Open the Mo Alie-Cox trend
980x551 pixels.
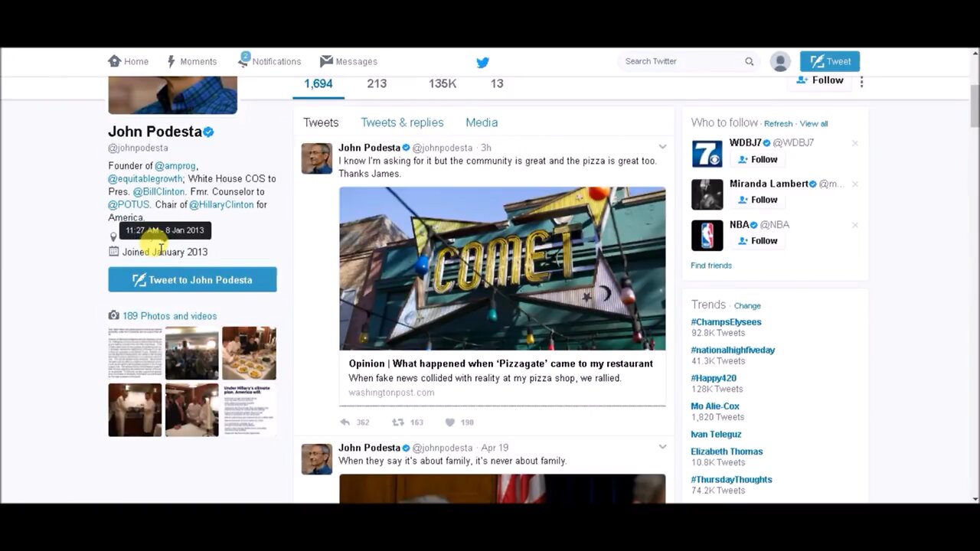click(x=715, y=406)
